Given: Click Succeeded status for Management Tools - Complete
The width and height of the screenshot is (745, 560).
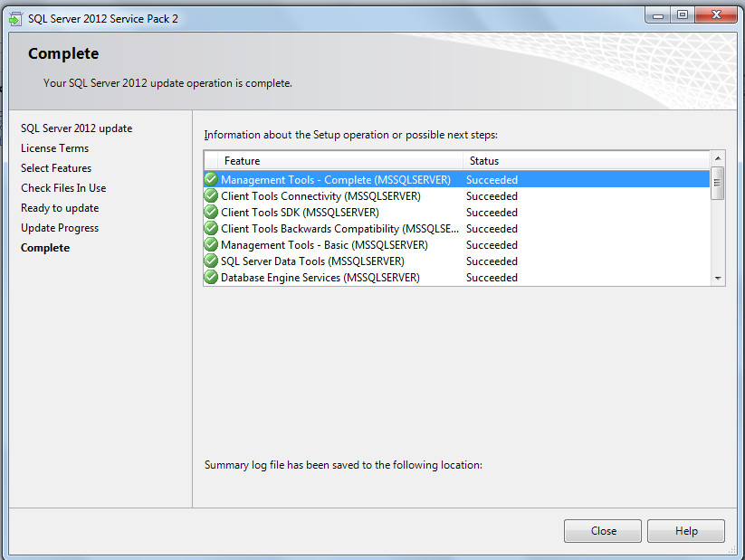Looking at the screenshot, I should click(492, 179).
